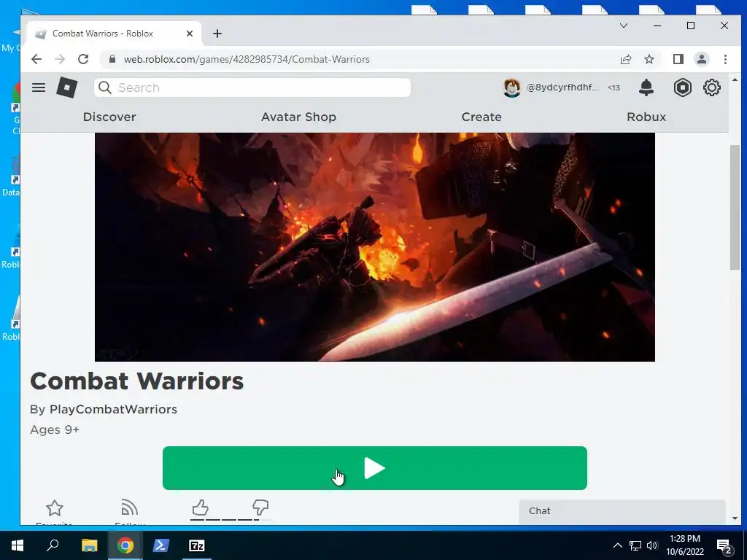Share this page via Chrome share icon
747x560 pixels.
625,59
